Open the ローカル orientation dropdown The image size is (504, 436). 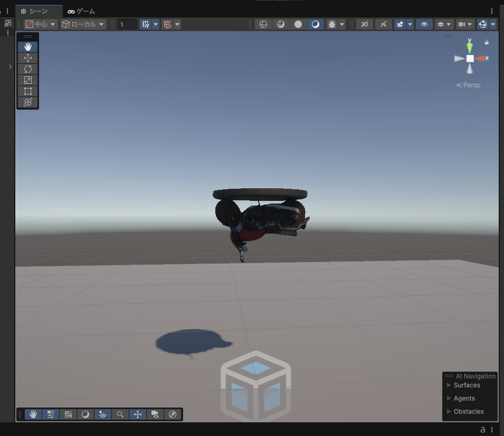click(83, 24)
